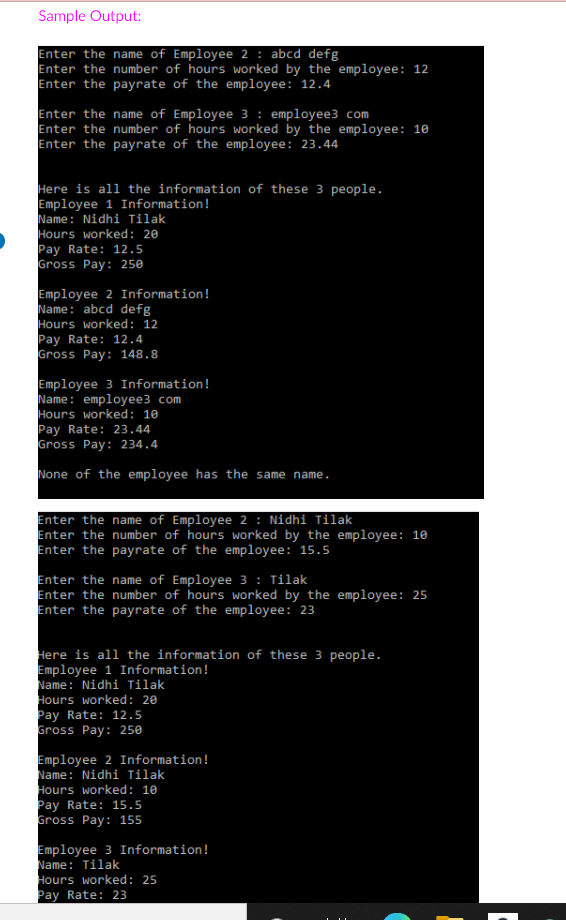
Task: Click "Enter the name of Employee 2 : Nidhi Tilak" line
Action: 195,520
